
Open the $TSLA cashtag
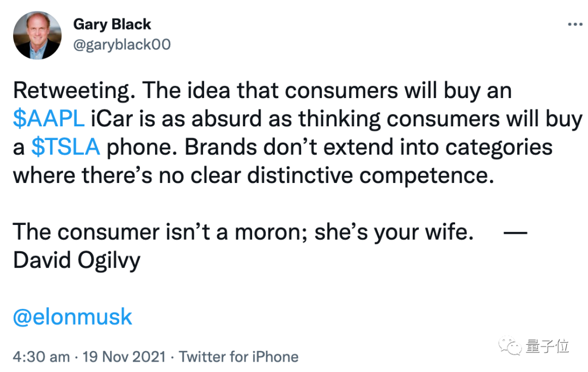(x=65, y=147)
